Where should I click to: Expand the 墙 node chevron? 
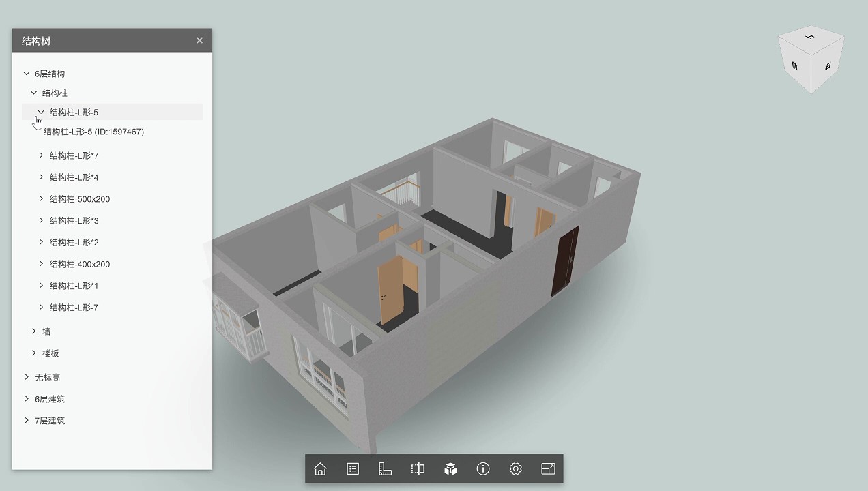point(34,331)
